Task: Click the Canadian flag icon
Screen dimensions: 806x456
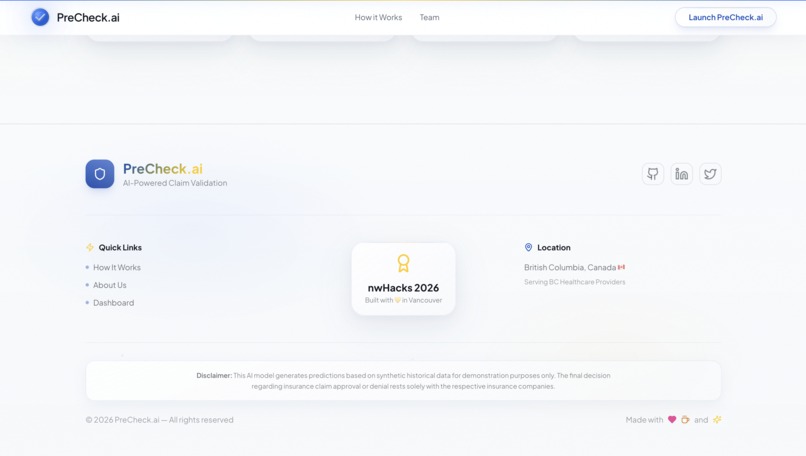Action: click(621, 267)
